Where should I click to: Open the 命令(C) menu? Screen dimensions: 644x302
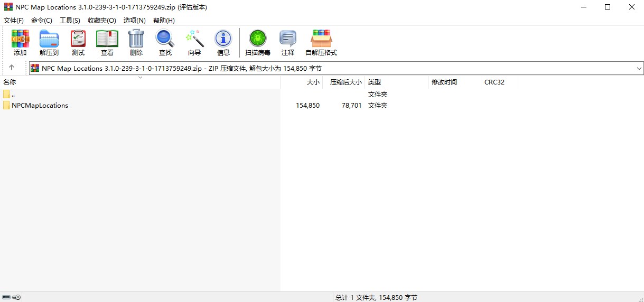coord(42,20)
